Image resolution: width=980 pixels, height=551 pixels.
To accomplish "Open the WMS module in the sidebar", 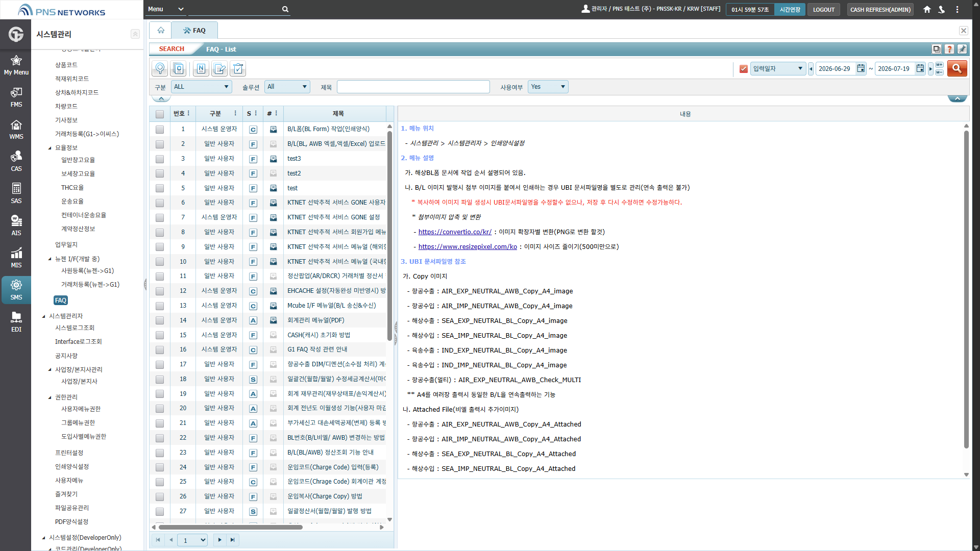I will [x=16, y=129].
